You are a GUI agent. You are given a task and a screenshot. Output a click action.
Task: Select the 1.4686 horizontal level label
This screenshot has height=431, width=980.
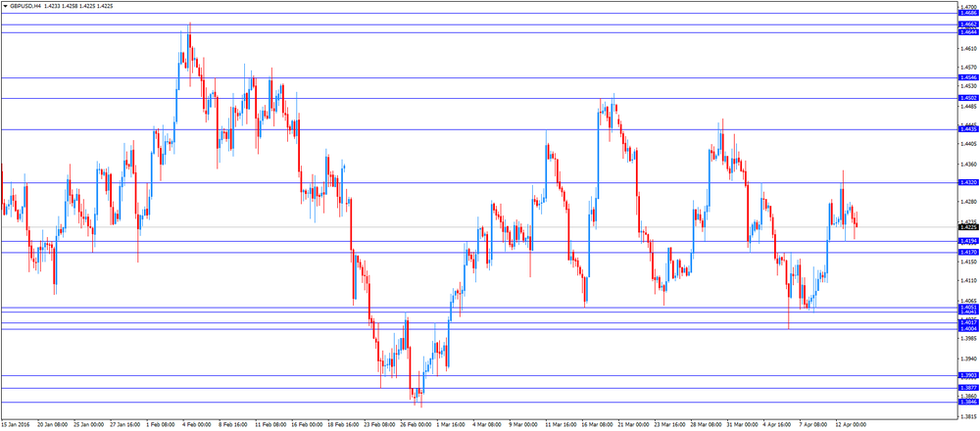click(x=967, y=13)
